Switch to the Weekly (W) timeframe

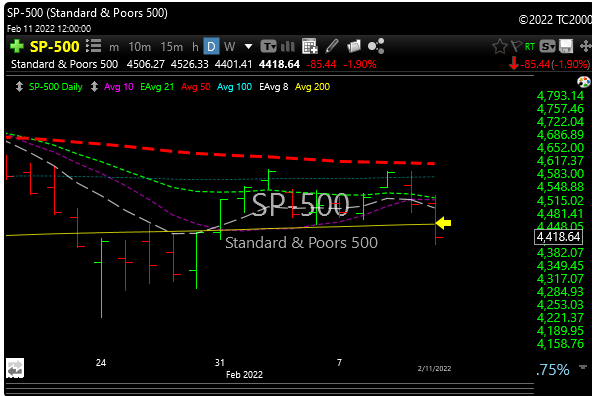(x=230, y=46)
